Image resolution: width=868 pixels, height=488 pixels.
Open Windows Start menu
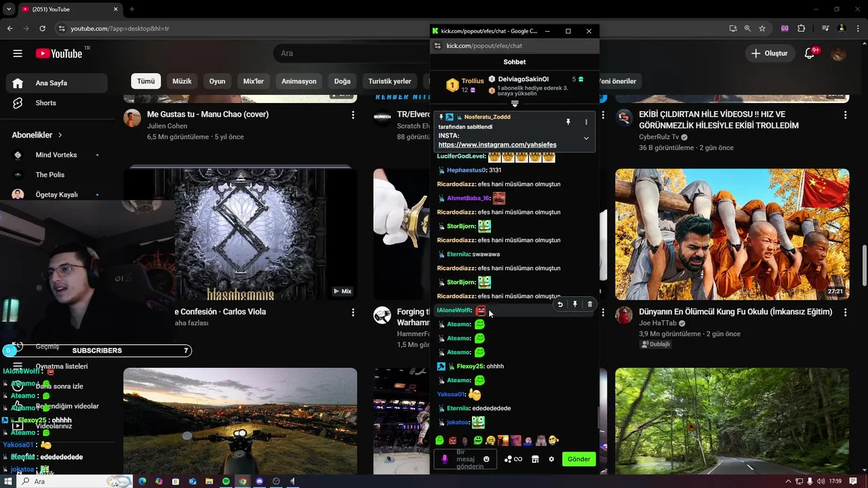9,481
